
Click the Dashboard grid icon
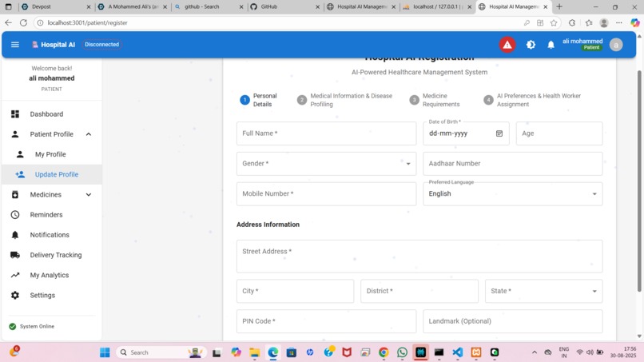[15, 113]
